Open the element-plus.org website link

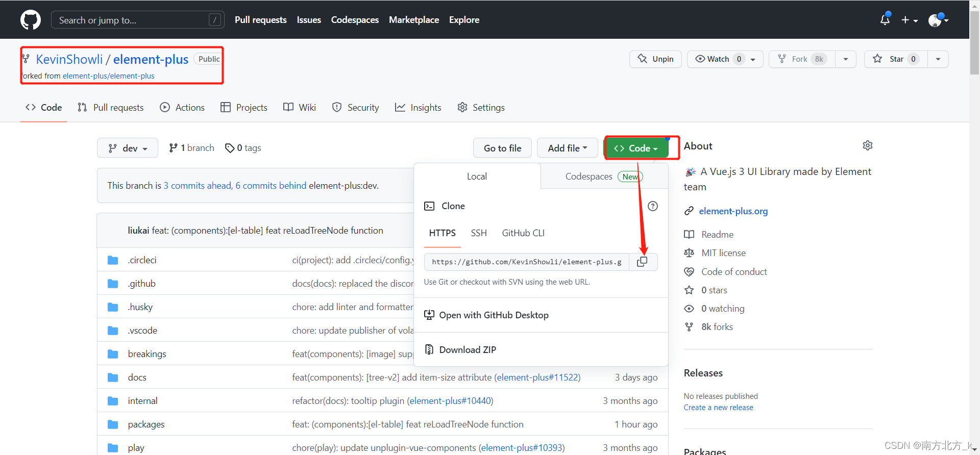point(733,211)
